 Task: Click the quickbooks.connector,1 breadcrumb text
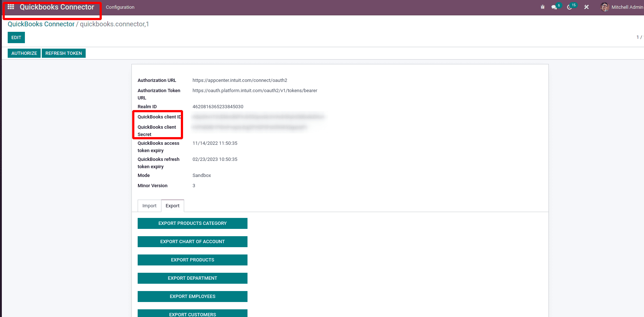(114, 24)
